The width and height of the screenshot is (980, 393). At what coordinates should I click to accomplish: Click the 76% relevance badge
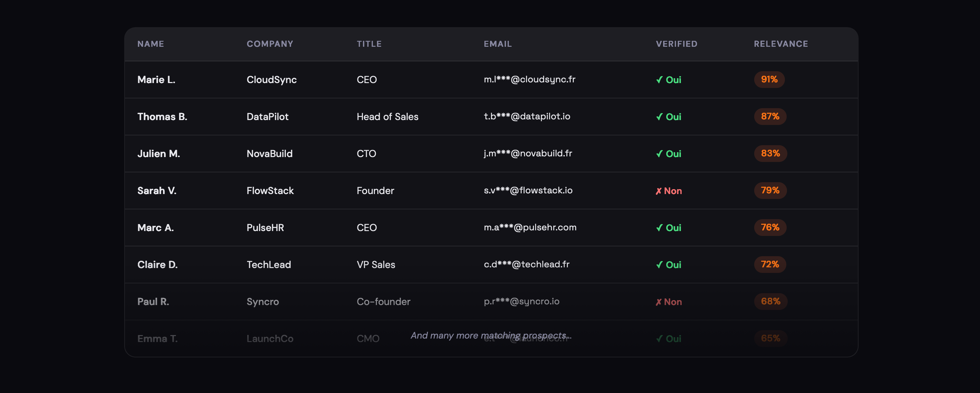[x=770, y=227]
